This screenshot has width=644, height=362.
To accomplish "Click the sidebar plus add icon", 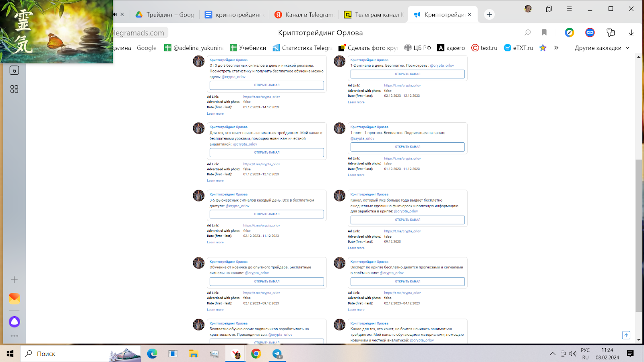I will pyautogui.click(x=14, y=280).
